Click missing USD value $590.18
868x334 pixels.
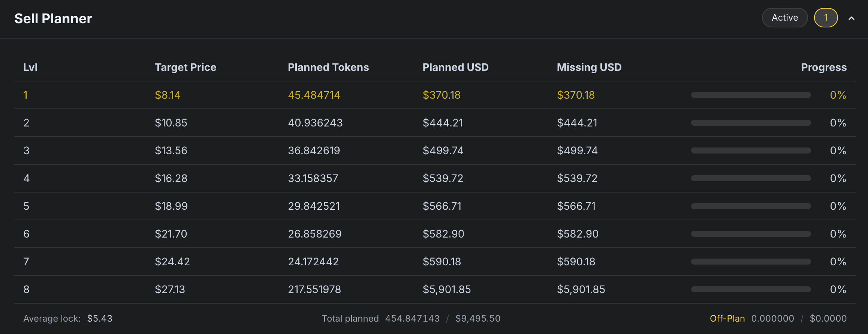pyautogui.click(x=576, y=262)
